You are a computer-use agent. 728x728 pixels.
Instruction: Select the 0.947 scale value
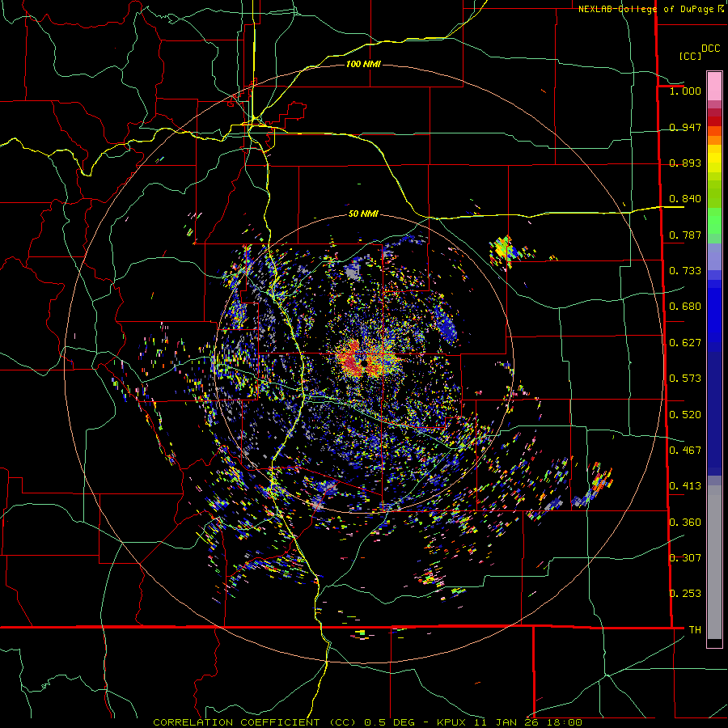tap(685, 127)
